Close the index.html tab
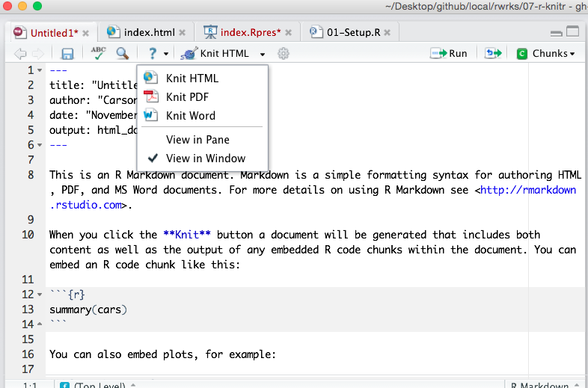This screenshot has width=588, height=388. click(183, 33)
